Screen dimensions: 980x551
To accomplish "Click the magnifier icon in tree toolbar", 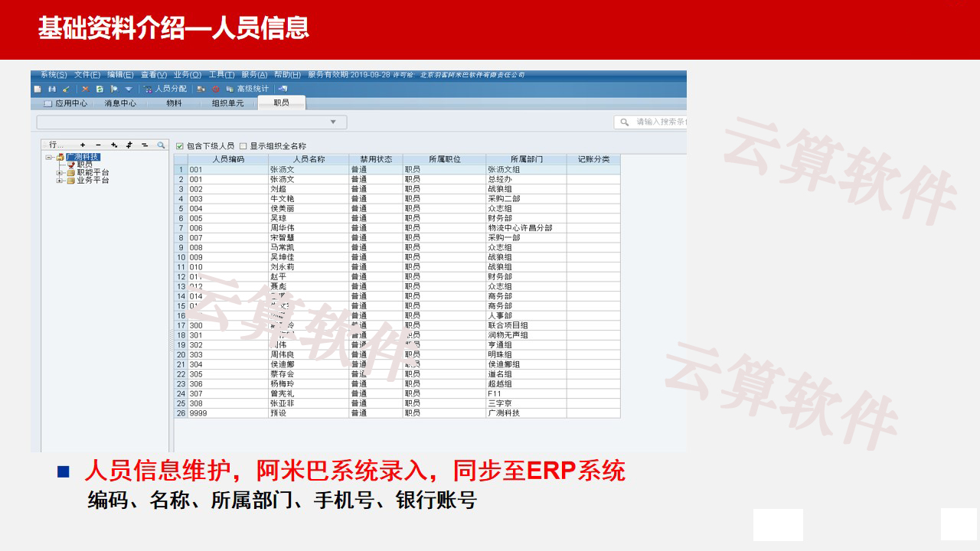I will point(161,145).
